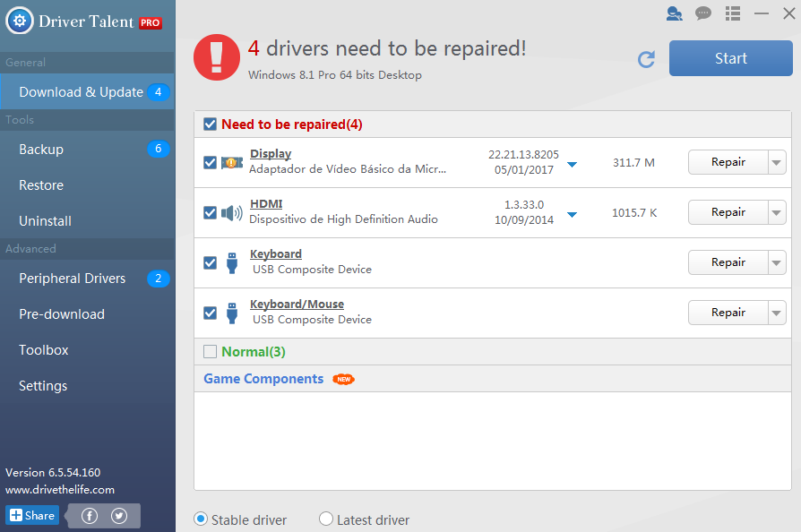Expand the Game Components section
Screen dimensions: 801x532
(263, 379)
